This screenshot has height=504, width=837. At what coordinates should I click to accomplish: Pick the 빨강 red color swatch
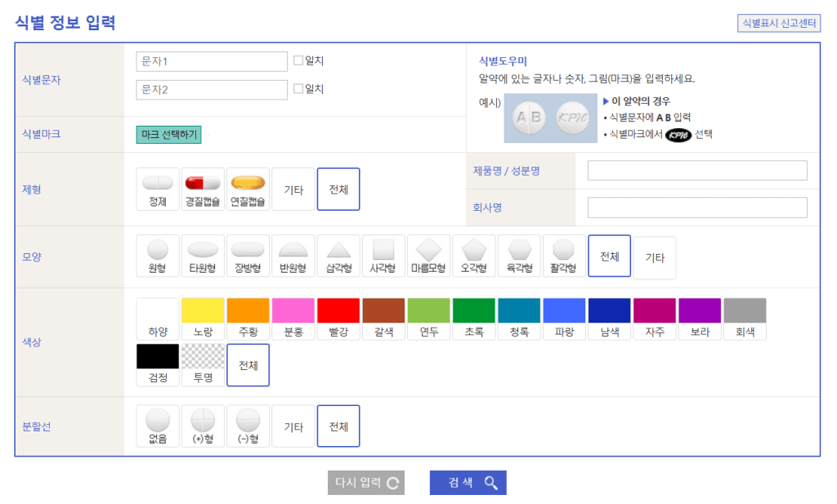click(x=338, y=319)
